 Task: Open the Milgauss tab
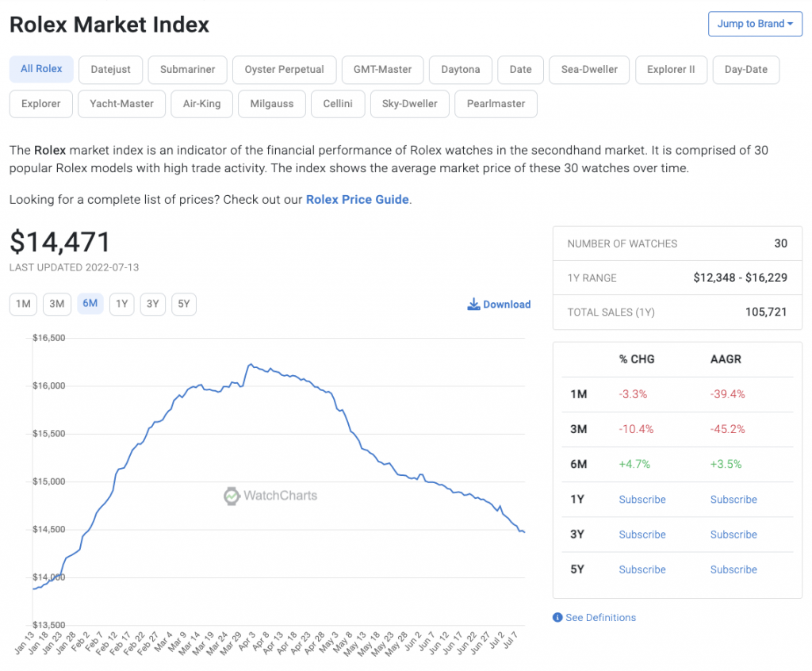(x=272, y=104)
